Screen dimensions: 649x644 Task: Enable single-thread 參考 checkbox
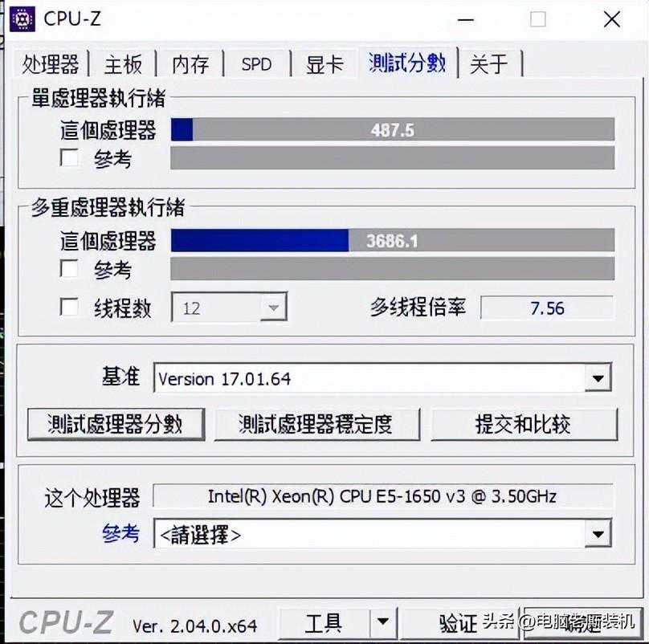(x=69, y=157)
